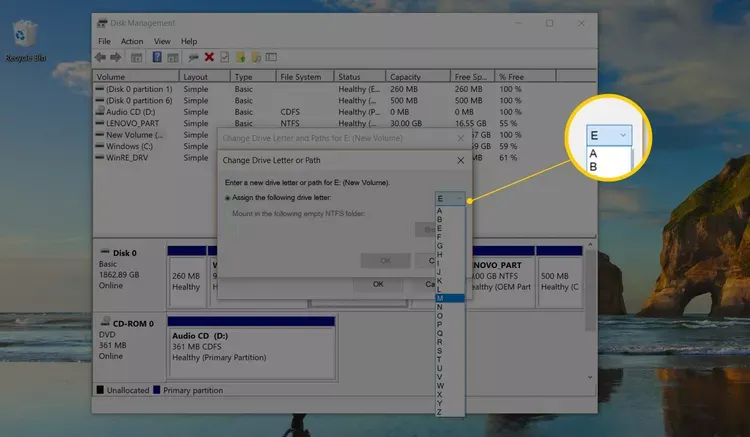Open the Action menu

tap(132, 42)
